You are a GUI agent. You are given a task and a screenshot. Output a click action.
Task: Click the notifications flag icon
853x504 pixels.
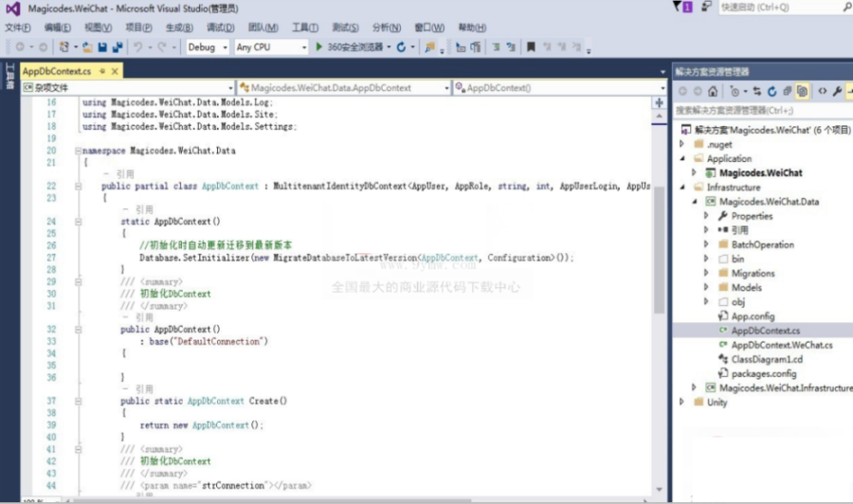tap(682, 7)
